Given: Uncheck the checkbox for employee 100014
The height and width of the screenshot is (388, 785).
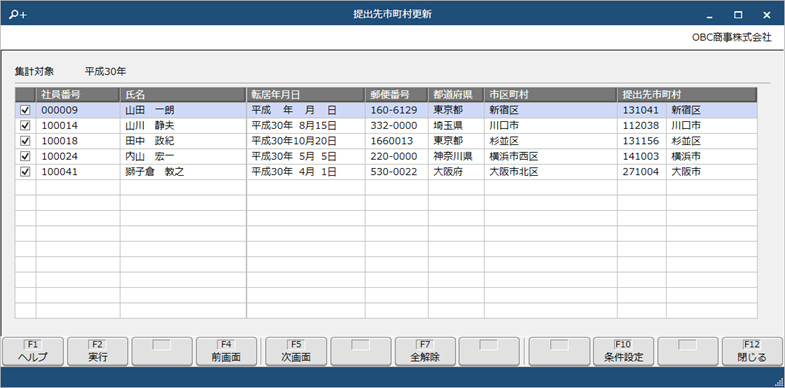Looking at the screenshot, I should pos(25,126).
